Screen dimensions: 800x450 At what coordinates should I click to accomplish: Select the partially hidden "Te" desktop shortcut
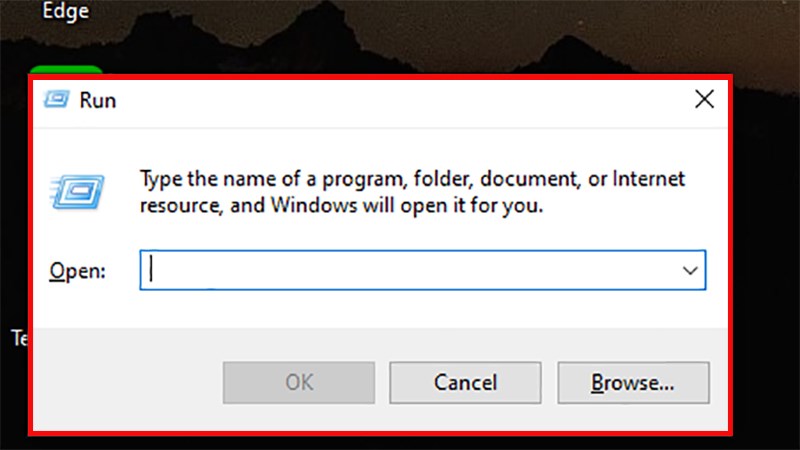(x=20, y=338)
